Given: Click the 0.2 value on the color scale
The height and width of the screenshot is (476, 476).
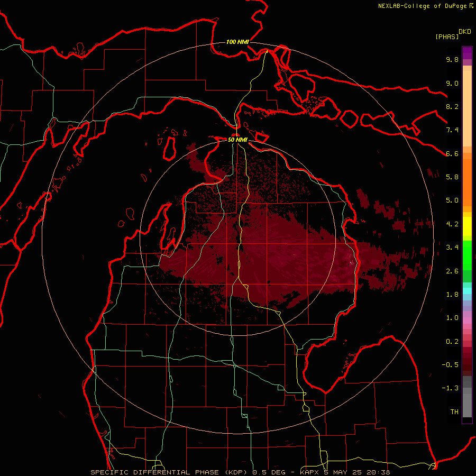Looking at the screenshot, I should tap(452, 342).
